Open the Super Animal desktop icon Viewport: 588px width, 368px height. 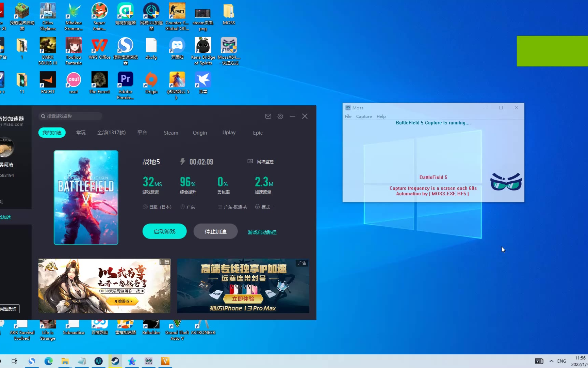99,16
